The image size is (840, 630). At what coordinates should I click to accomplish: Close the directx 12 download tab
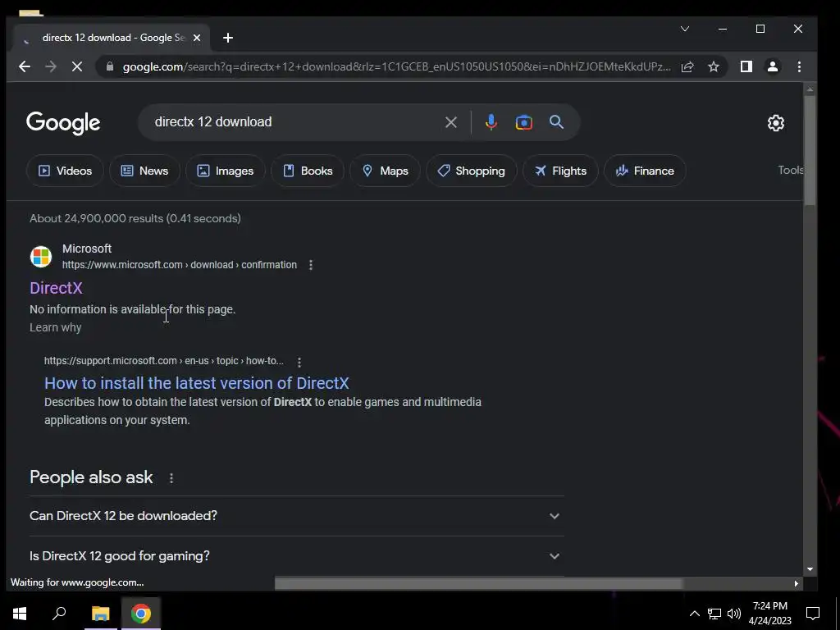point(197,38)
